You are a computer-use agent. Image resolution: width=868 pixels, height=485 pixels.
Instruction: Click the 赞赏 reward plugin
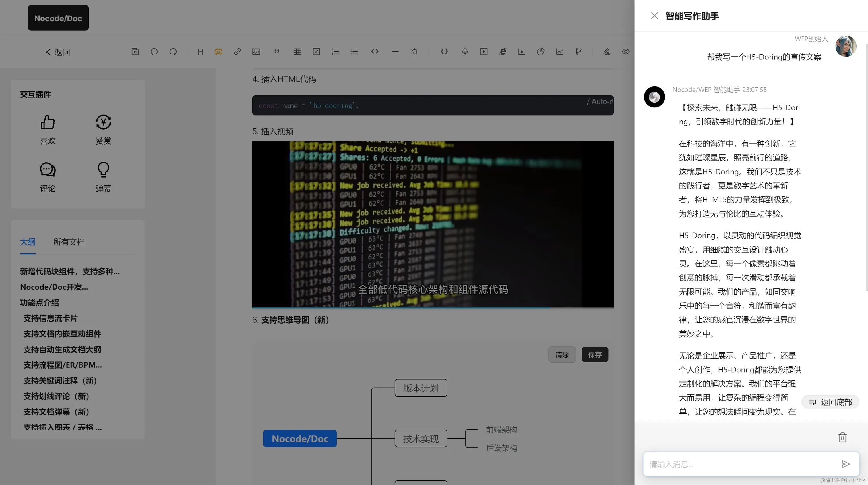point(103,130)
